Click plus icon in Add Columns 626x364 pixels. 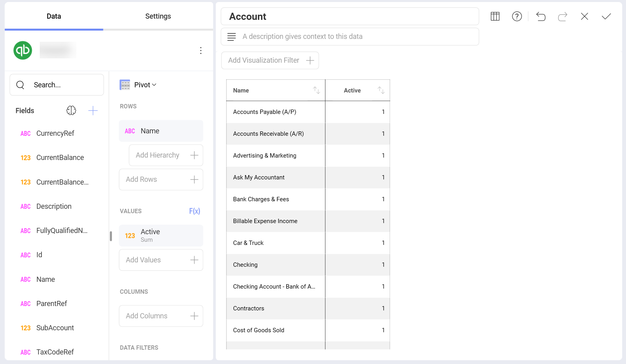tap(194, 316)
